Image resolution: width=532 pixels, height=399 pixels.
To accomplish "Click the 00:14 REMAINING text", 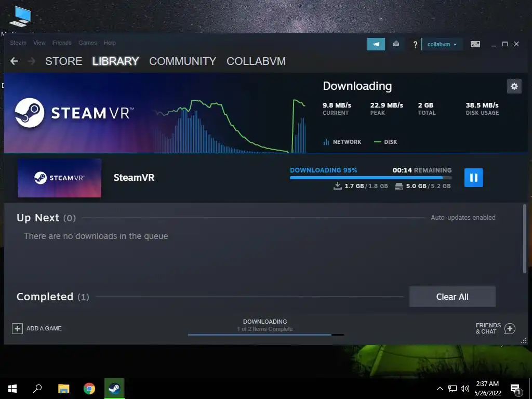I will point(422,170).
